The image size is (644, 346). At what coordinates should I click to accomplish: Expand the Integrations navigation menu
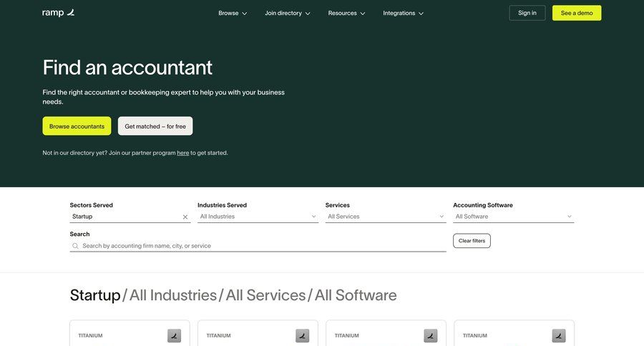pos(403,13)
